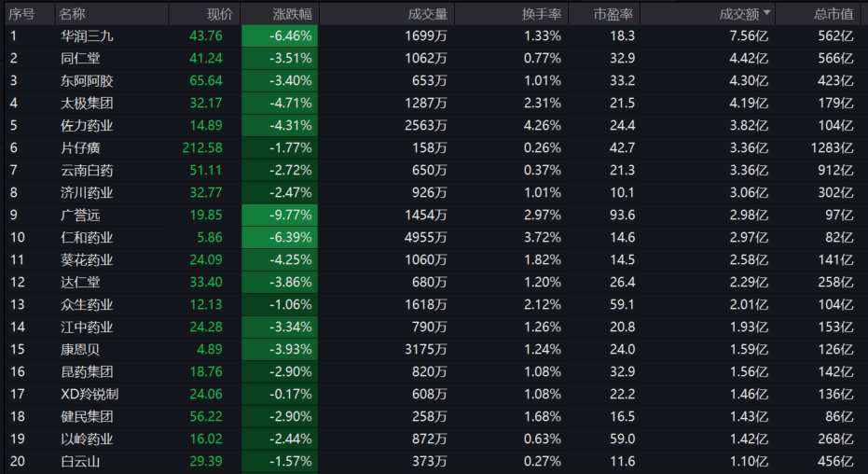Sort the table by 总市值 header
The image size is (868, 474).
834,14
